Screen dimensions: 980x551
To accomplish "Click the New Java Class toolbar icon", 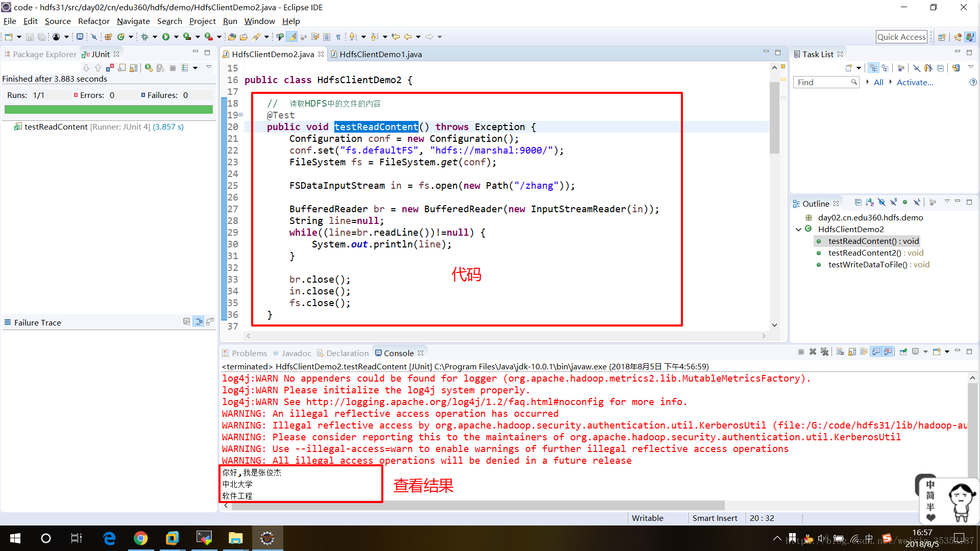I will pyautogui.click(x=121, y=37).
